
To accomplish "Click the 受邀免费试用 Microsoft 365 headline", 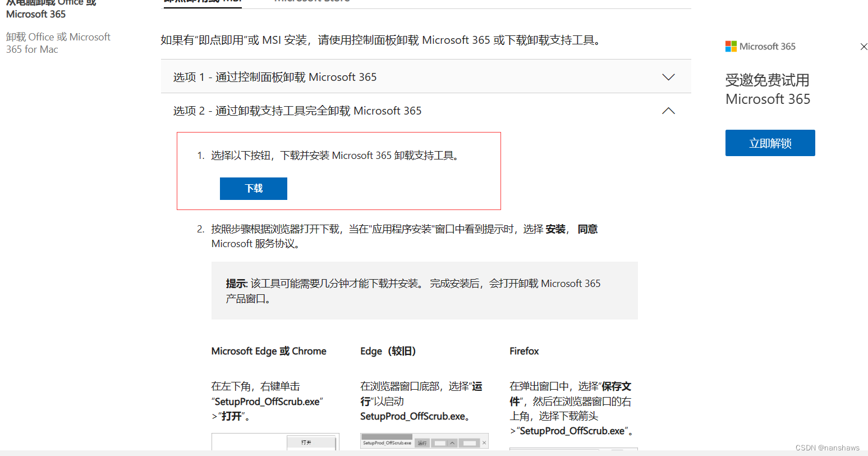I will click(x=768, y=90).
